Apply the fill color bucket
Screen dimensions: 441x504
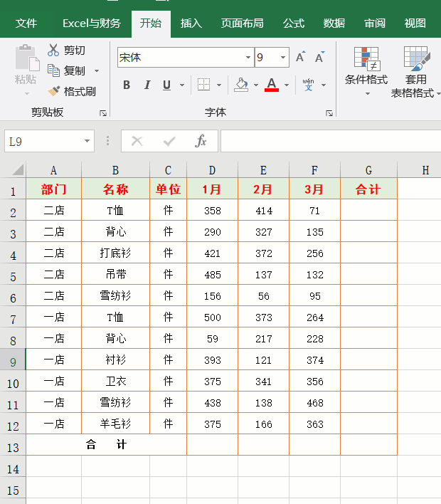click(x=241, y=85)
